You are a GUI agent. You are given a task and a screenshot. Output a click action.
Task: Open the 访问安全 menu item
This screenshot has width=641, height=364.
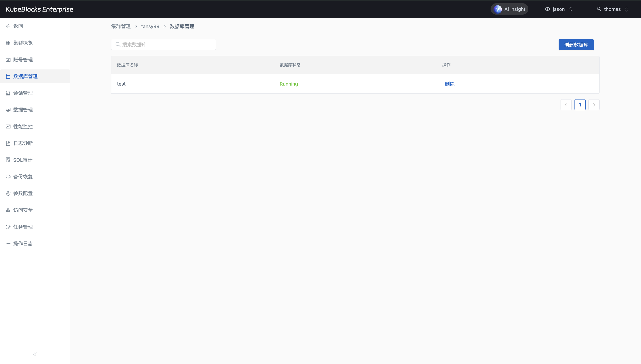[x=23, y=210]
